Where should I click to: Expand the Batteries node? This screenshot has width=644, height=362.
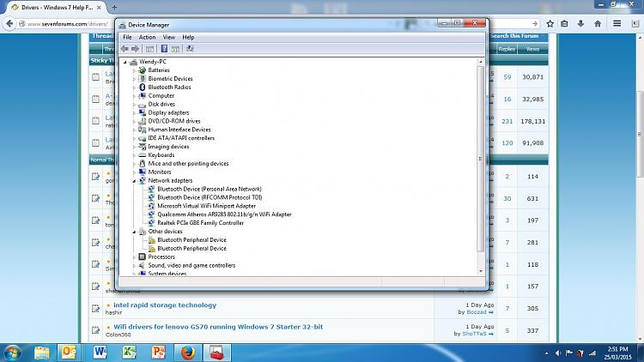134,70
